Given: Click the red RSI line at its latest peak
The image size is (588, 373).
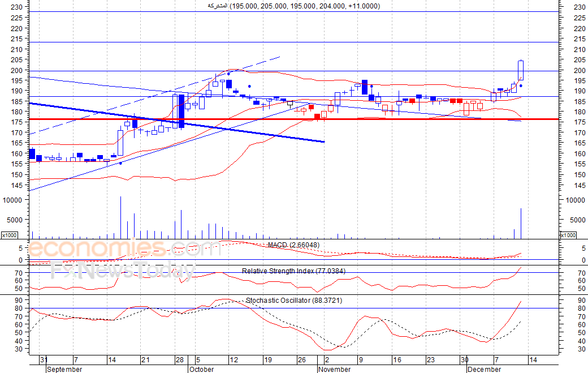Looking at the screenshot, I should coord(521,268).
